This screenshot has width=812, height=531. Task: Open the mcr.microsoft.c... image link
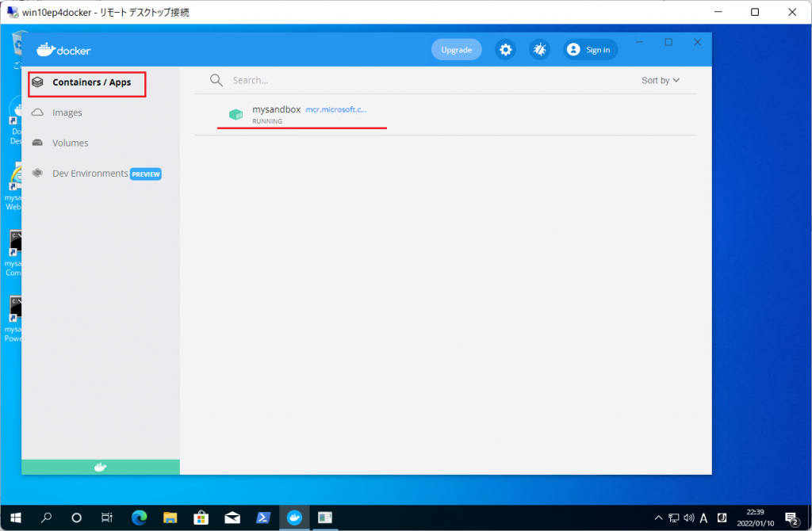[336, 109]
